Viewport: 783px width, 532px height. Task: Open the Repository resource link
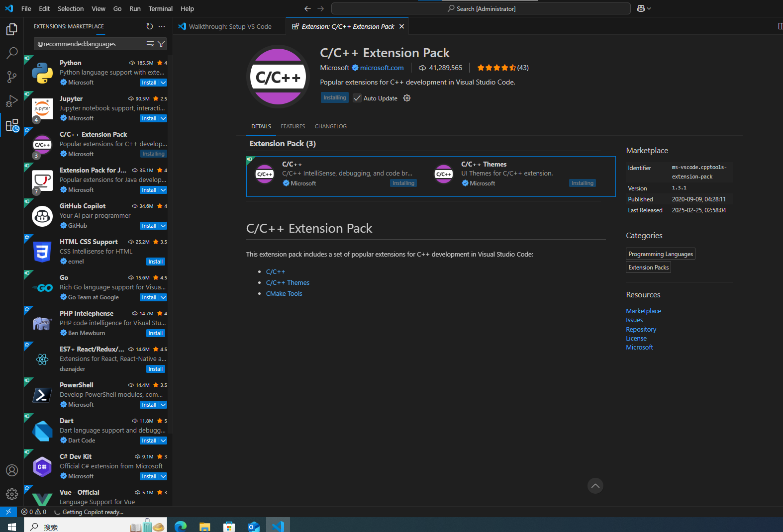[641, 329]
